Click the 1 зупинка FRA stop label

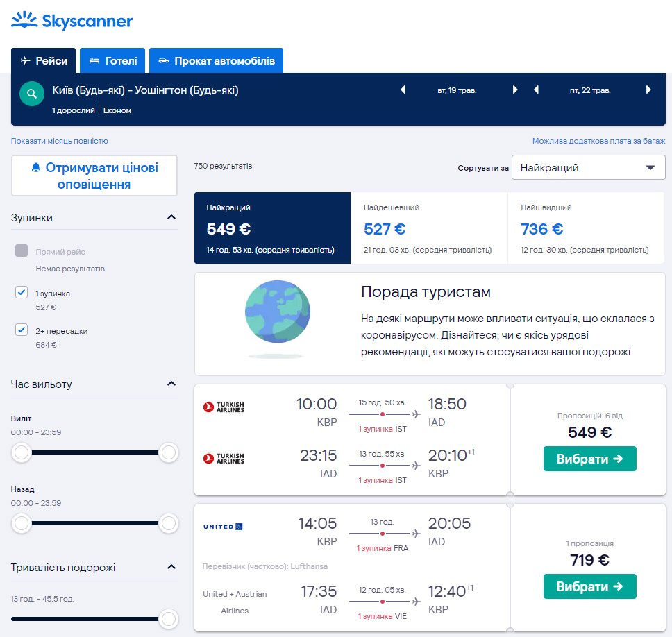click(383, 548)
